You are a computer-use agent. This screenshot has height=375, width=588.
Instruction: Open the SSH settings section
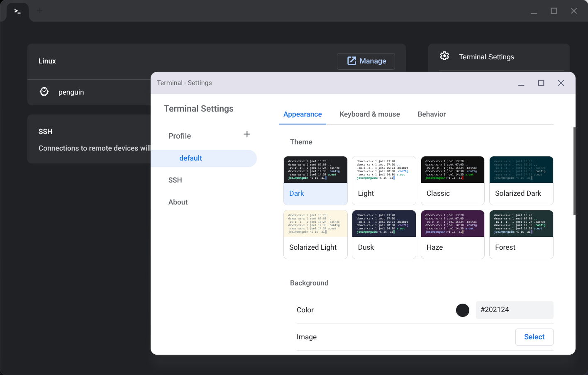click(175, 180)
